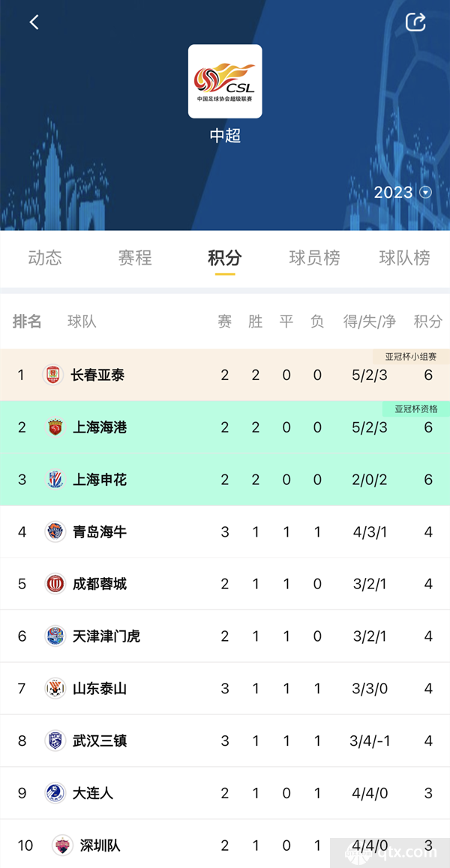Switch to the 动态 tab
This screenshot has width=450, height=868.
coord(45,258)
